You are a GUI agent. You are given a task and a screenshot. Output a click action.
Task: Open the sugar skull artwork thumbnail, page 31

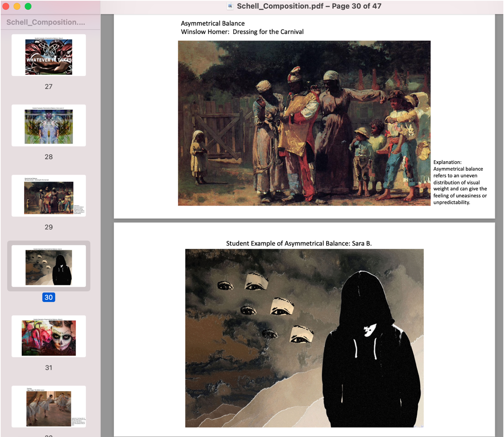coord(48,337)
